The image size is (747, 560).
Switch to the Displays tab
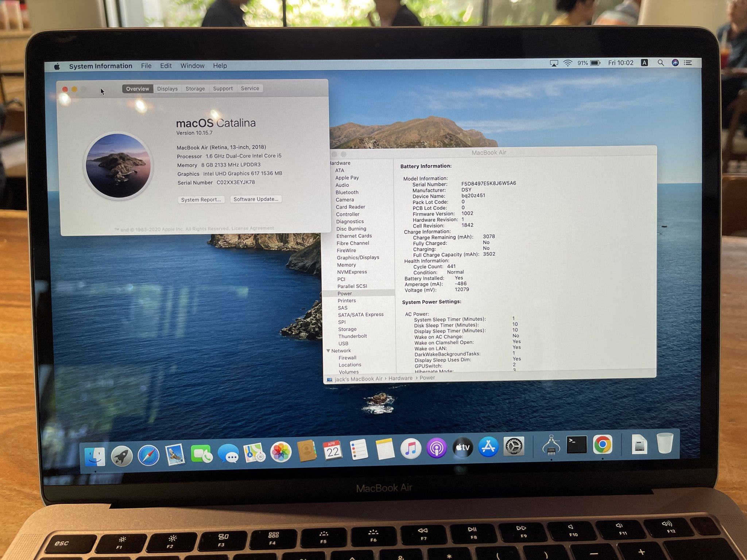tap(167, 89)
